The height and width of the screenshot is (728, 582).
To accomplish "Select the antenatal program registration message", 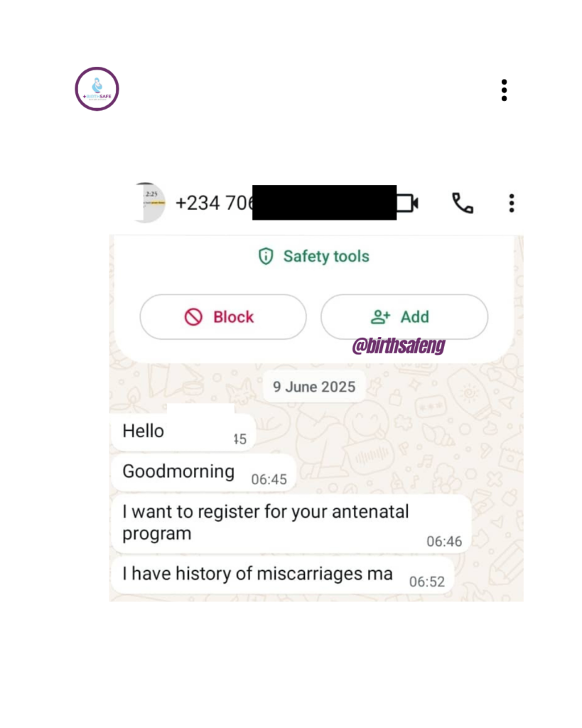I will pyautogui.click(x=291, y=524).
